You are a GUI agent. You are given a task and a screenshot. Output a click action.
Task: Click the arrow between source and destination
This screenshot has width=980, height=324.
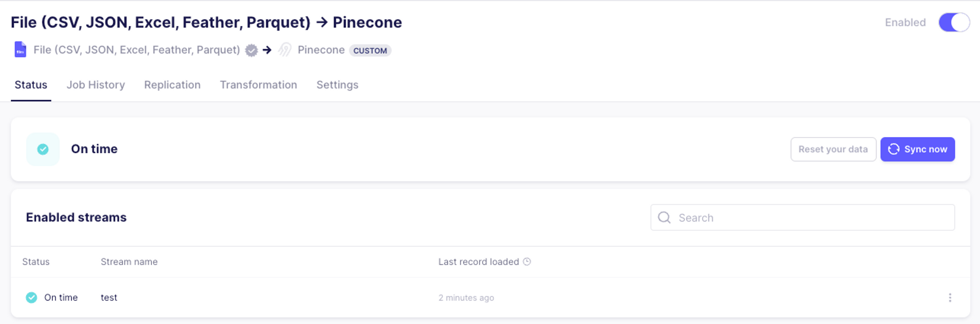(267, 49)
